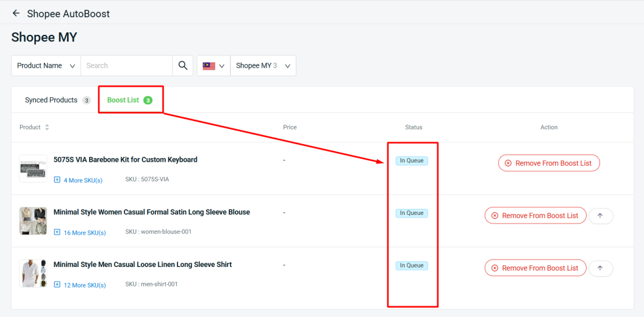Image resolution: width=644 pixels, height=317 pixels.
Task: Remove Men Linen Shirt from Boost List
Action: coord(535,268)
